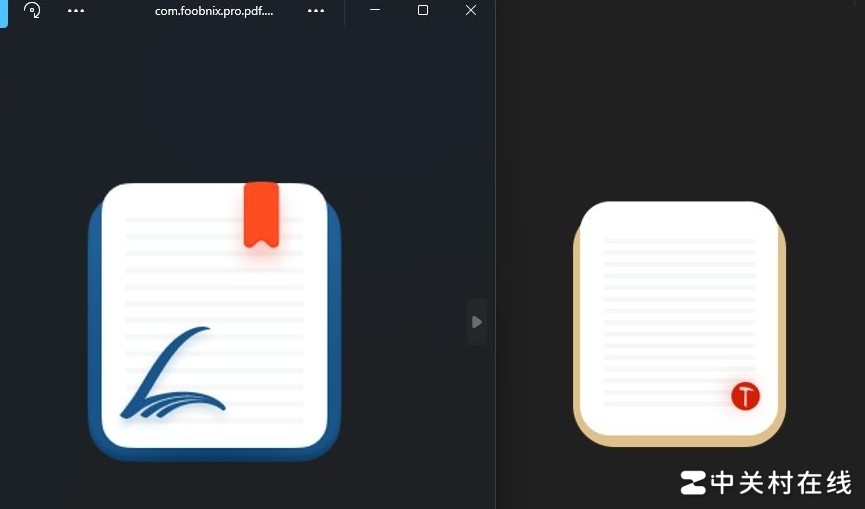865x509 pixels.
Task: Select the tan-bordered document icon
Action: 679,322
